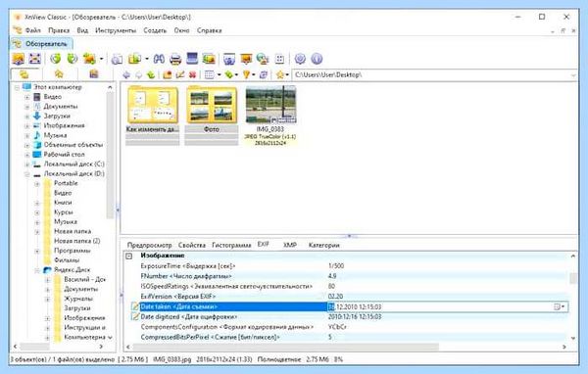The height and width of the screenshot is (374, 588).
Task: Switch to the Categories panel tab icon
Action: tap(94, 74)
